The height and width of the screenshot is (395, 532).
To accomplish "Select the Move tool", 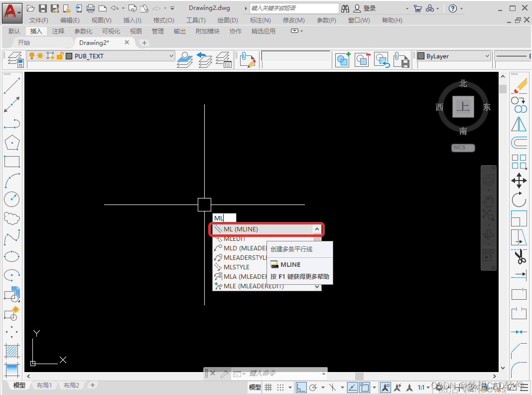I will (x=519, y=181).
